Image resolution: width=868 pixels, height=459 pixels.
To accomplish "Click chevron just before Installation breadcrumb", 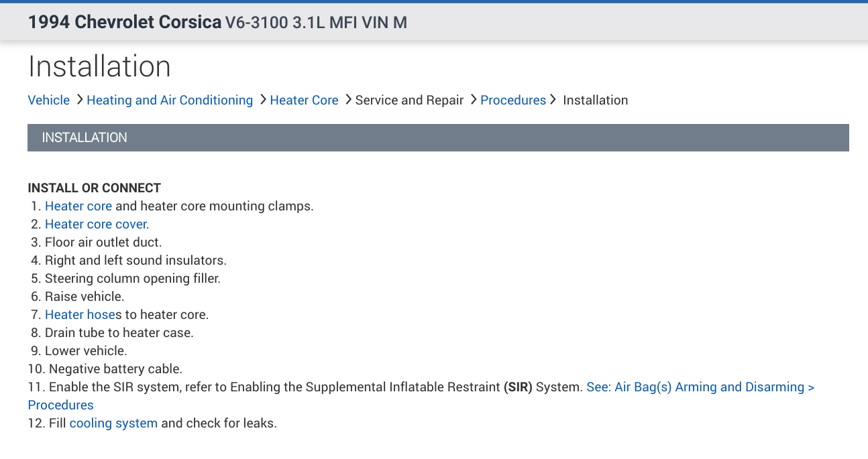I will 553,100.
